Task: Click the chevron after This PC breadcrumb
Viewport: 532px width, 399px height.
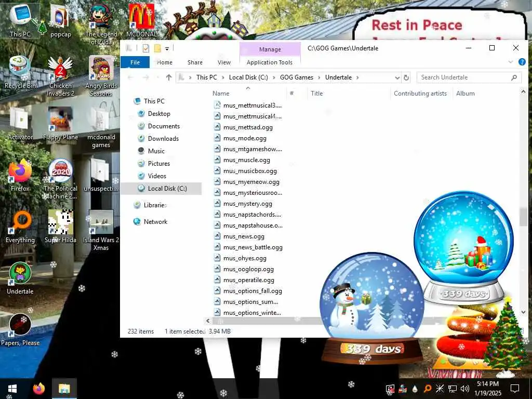Action: pyautogui.click(x=223, y=77)
